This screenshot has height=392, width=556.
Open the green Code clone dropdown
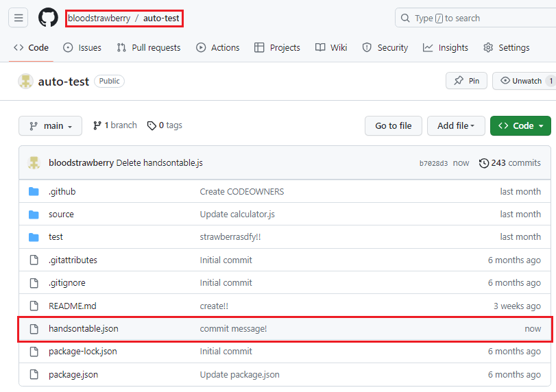(x=520, y=126)
